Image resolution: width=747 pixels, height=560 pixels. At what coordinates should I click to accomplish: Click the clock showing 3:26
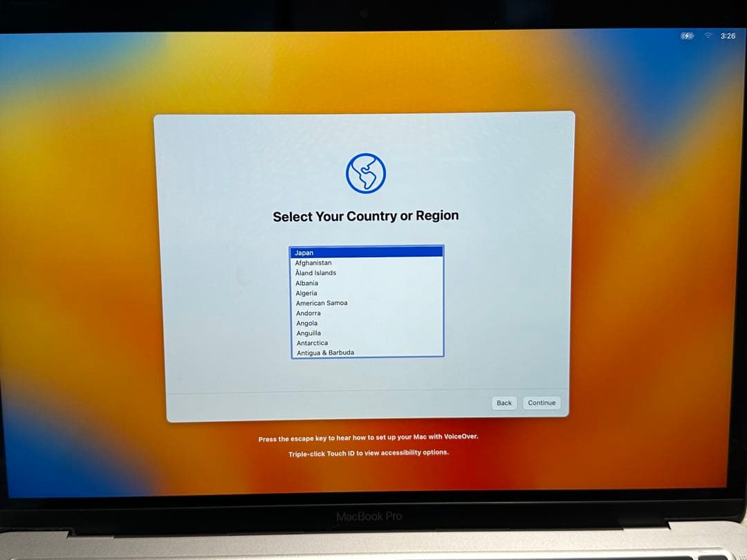(x=728, y=36)
